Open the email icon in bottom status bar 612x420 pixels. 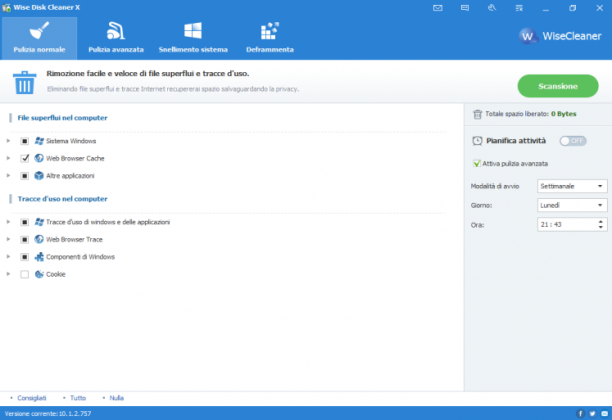pyautogui.click(x=604, y=413)
